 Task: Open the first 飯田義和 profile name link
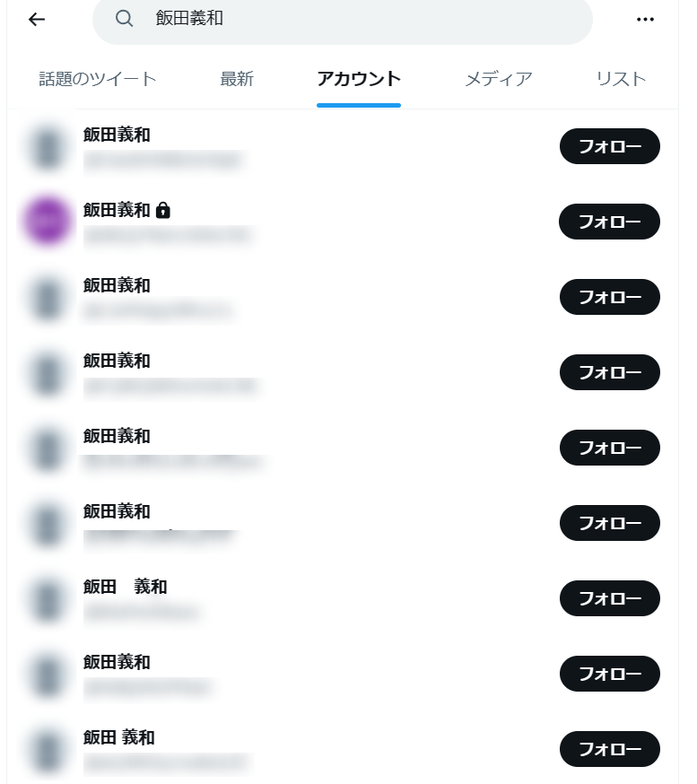point(117,135)
